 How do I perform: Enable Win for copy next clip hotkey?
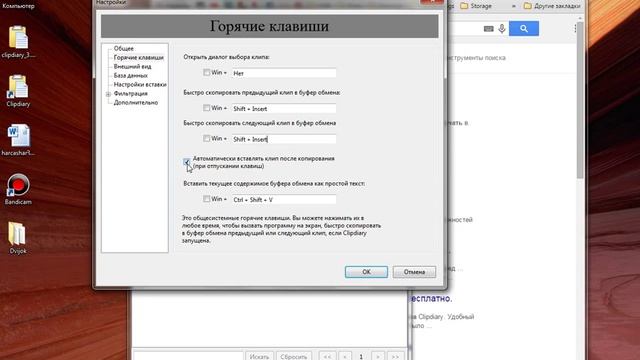(x=207, y=138)
